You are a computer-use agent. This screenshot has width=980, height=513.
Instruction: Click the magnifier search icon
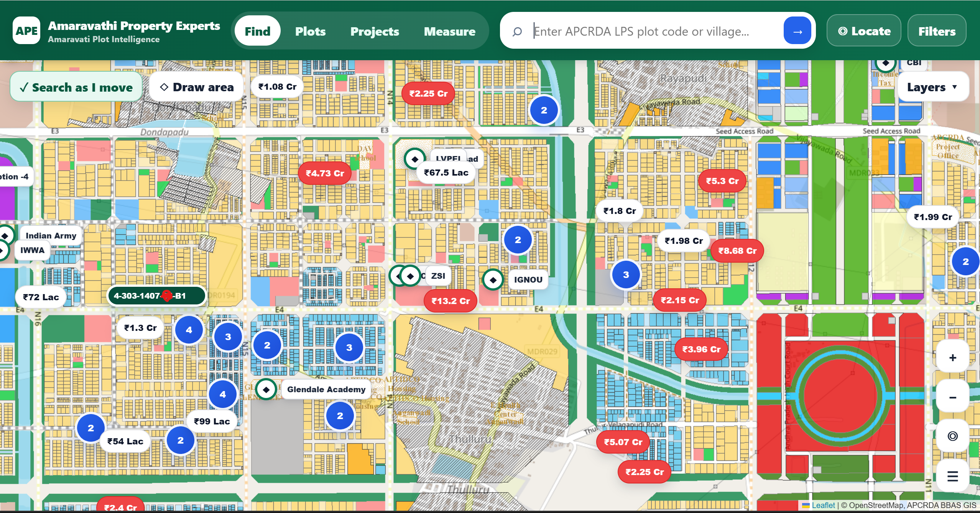pos(517,31)
